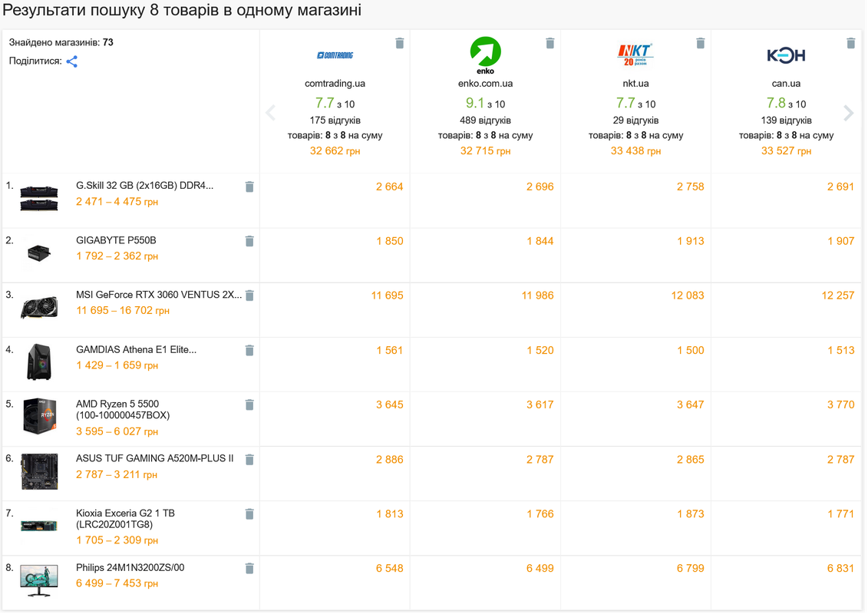Open Philips 24M1N3200ZS/00 product page
868x614 pixels.
pyautogui.click(x=130, y=568)
